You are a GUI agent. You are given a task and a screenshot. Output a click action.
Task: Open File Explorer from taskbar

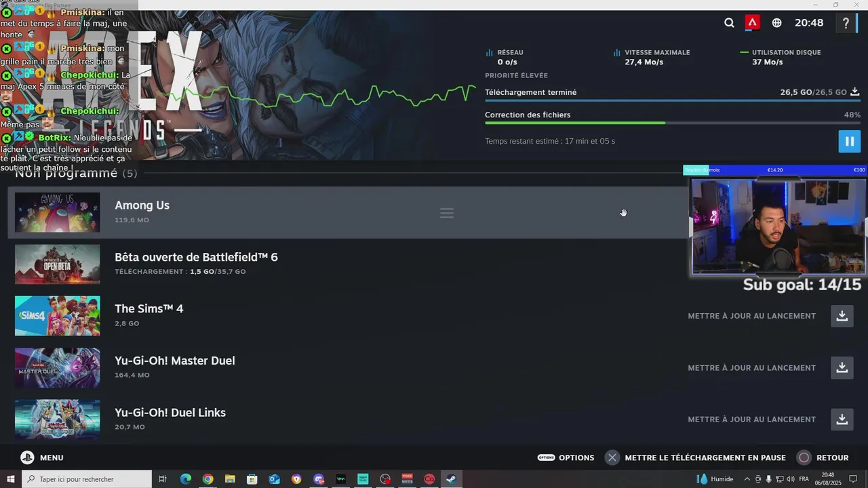click(230, 479)
